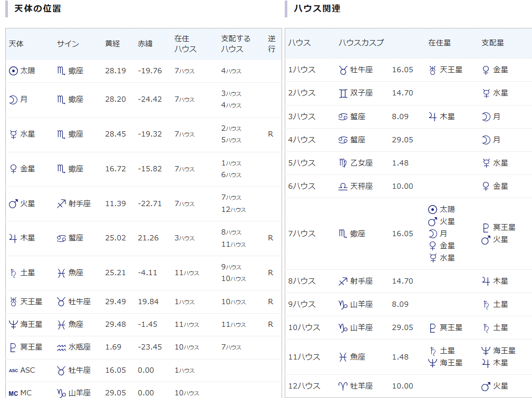The image size is (532, 398).
Task: Click the Aries glyph beside 牡羊座
Action: click(343, 386)
